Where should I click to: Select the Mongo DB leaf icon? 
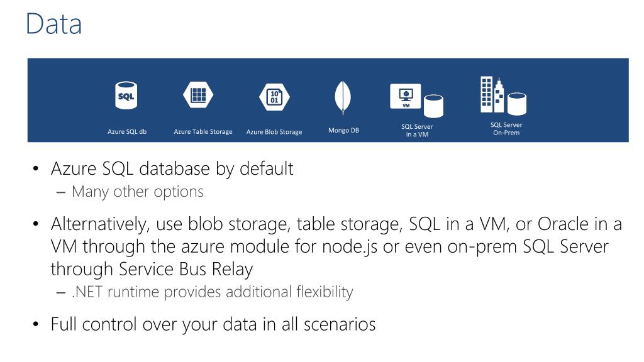pyautogui.click(x=343, y=97)
